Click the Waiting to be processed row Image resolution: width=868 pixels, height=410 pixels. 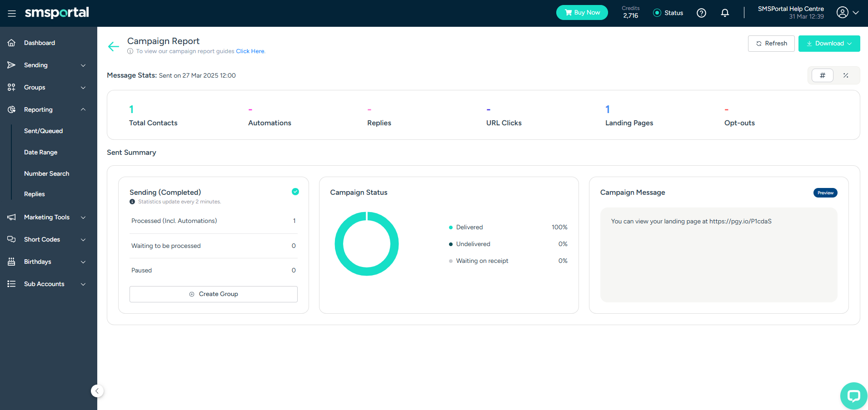pyautogui.click(x=214, y=246)
